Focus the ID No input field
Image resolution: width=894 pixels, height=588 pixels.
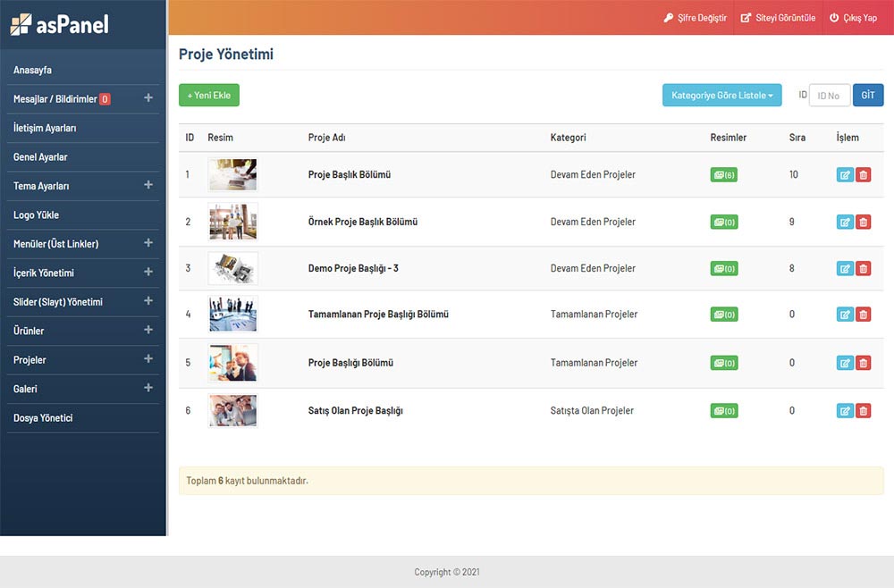click(829, 96)
